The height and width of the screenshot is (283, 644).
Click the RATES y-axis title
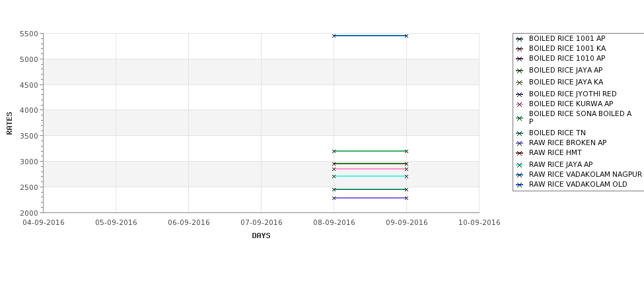9,123
